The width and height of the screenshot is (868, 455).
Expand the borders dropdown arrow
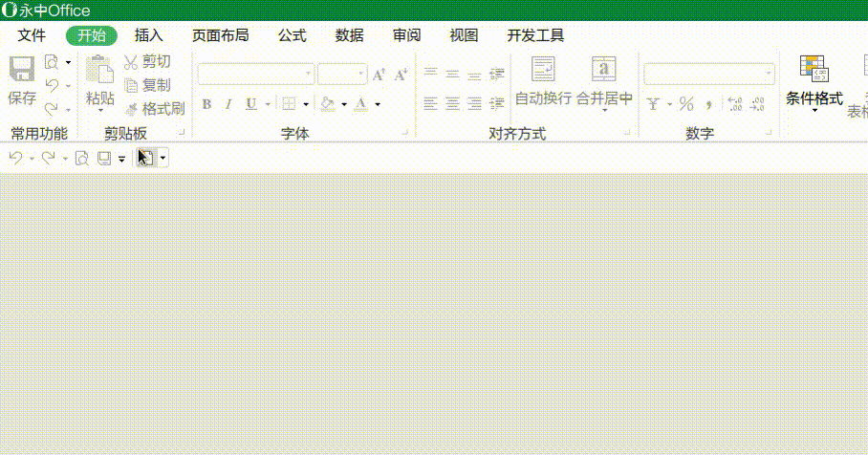pyautogui.click(x=306, y=104)
